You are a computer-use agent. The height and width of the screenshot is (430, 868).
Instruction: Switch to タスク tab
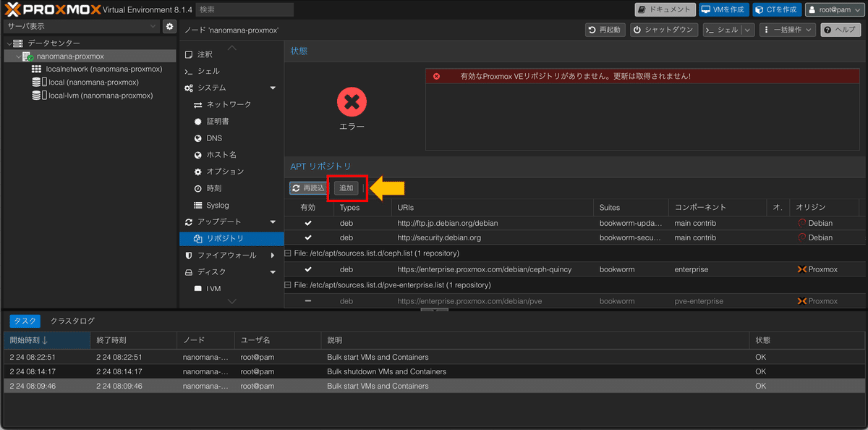(25, 321)
